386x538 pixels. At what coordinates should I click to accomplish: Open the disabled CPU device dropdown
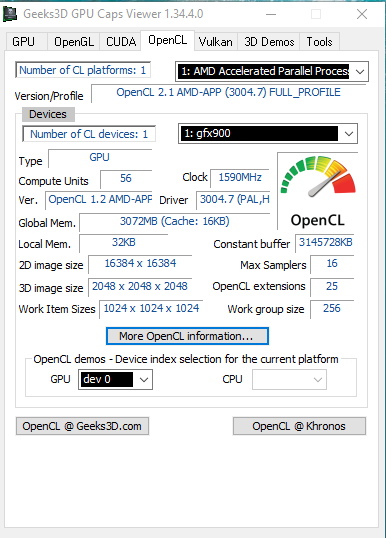[289, 379]
